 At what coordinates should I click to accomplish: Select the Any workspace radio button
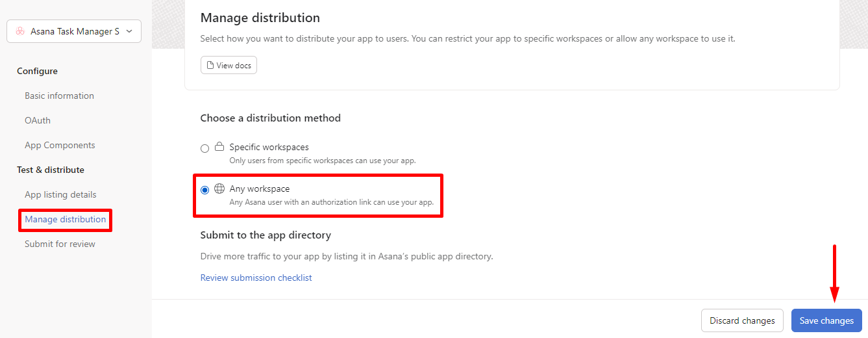pos(205,190)
